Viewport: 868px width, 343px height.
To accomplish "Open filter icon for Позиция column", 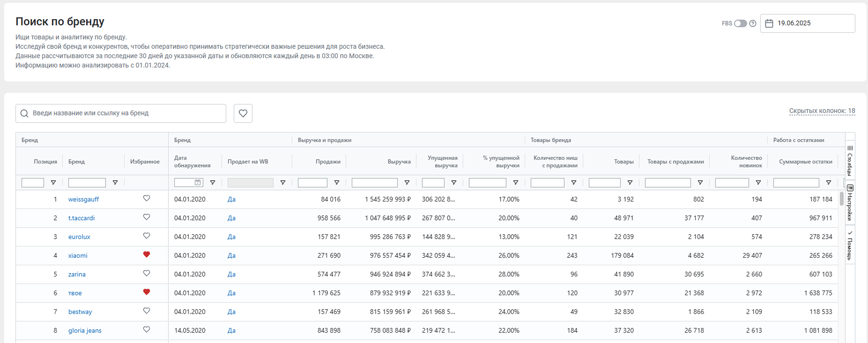I will point(53,183).
